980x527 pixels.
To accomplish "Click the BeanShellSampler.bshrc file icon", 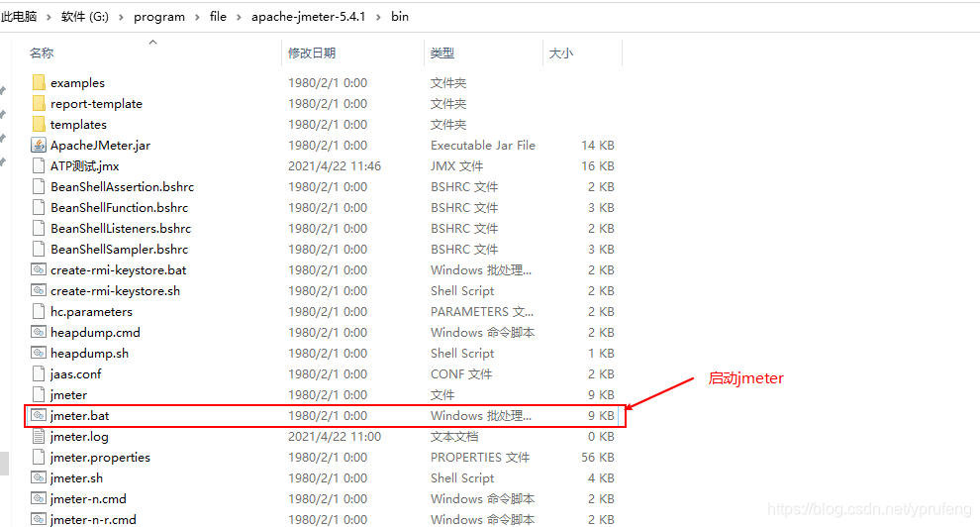I will coord(39,249).
